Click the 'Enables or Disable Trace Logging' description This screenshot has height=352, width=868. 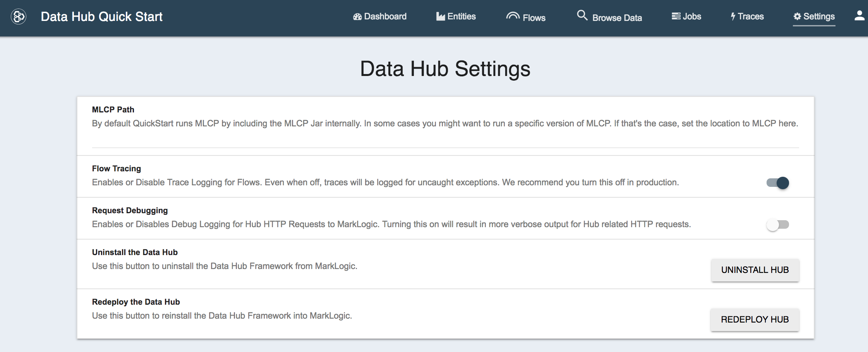[385, 183]
